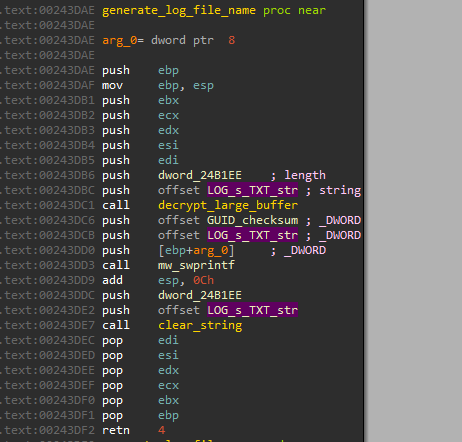Click the [ebp+arg_0] operand

click(196, 250)
